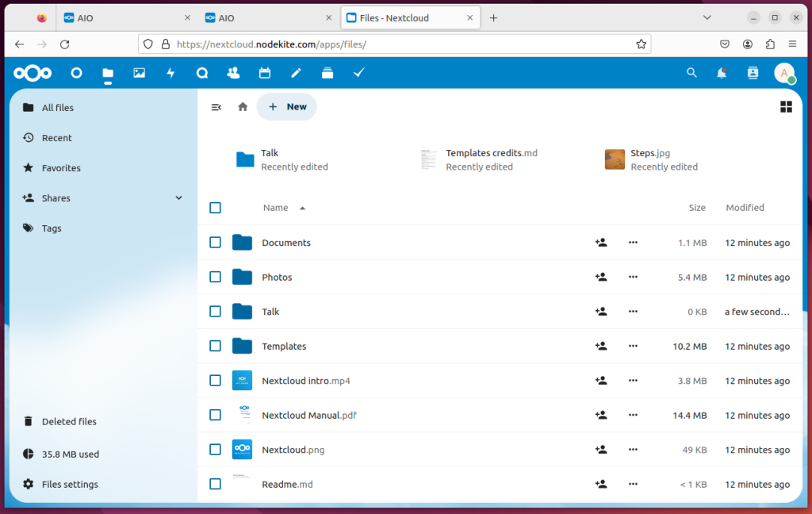This screenshot has height=514, width=812.
Task: Open notifications via the bell icon
Action: click(721, 72)
